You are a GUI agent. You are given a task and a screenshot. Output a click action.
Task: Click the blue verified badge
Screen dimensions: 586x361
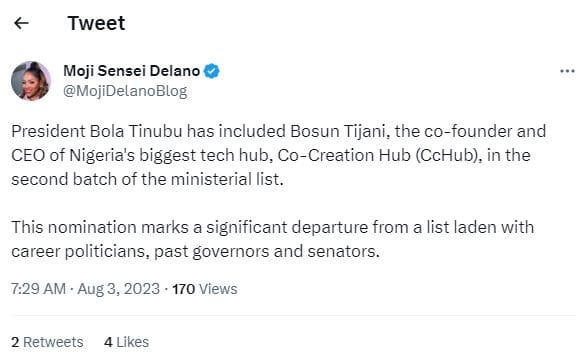(x=212, y=71)
